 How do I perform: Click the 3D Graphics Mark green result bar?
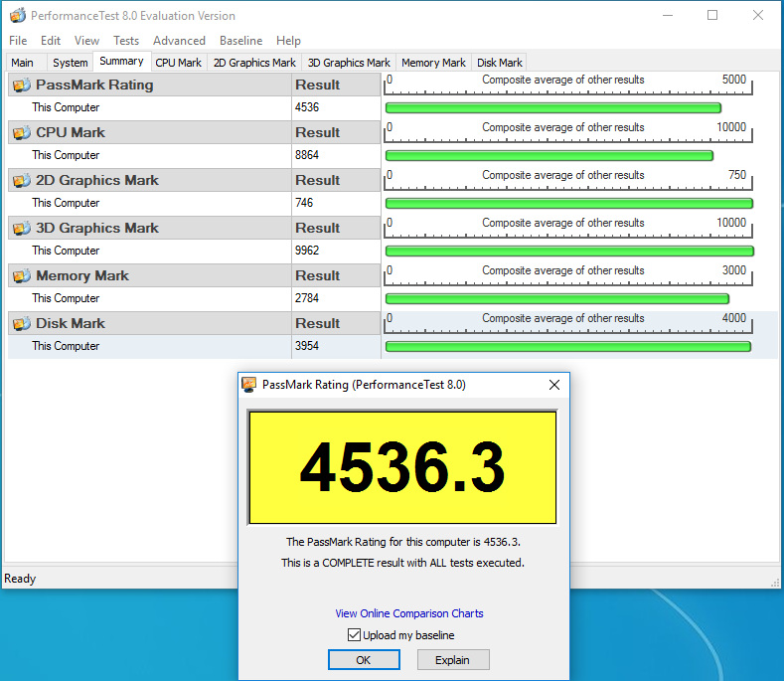[x=569, y=252]
